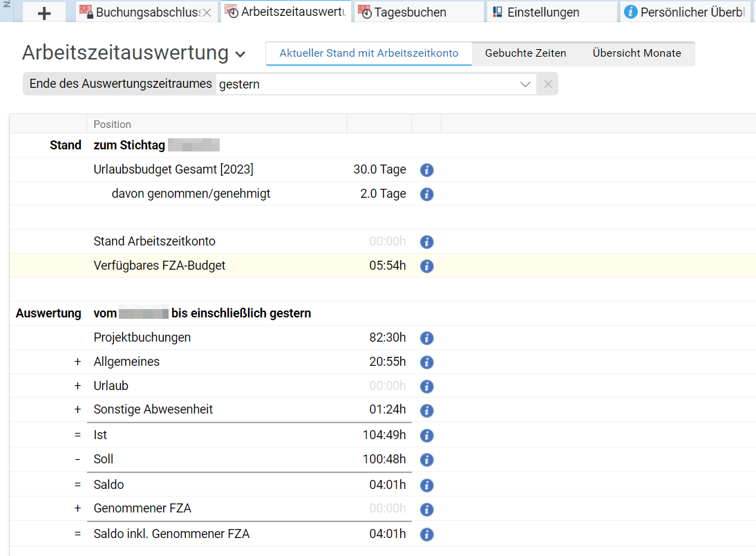
Task: Click the Stand Arbeitszeitkonto label
Action: pos(154,241)
